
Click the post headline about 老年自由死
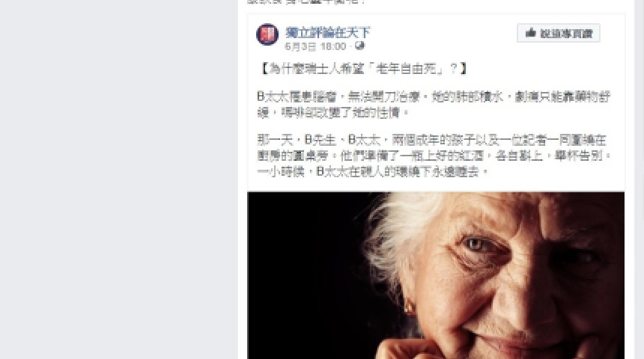coord(363,68)
